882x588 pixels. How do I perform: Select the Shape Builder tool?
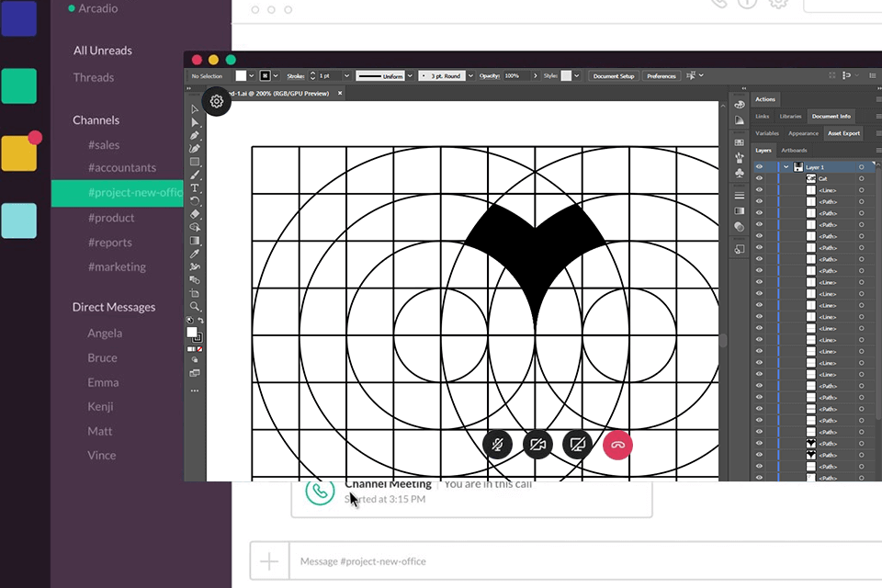coord(195,227)
